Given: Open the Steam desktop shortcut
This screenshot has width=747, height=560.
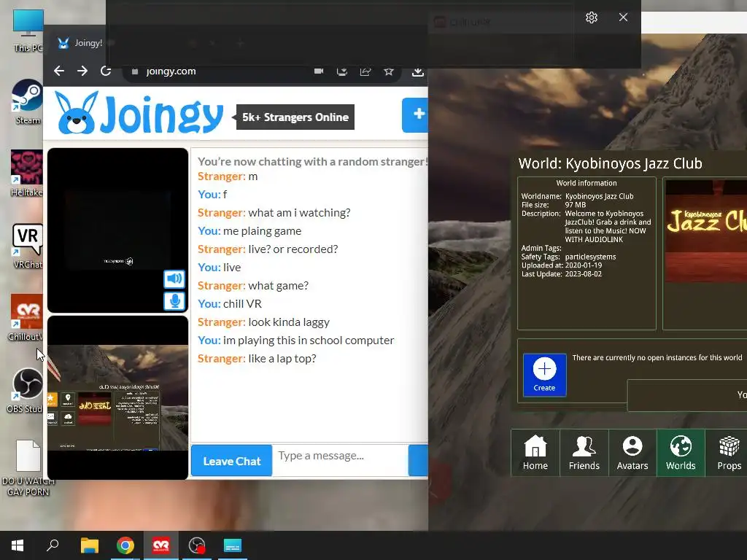Looking at the screenshot, I should tap(27, 101).
